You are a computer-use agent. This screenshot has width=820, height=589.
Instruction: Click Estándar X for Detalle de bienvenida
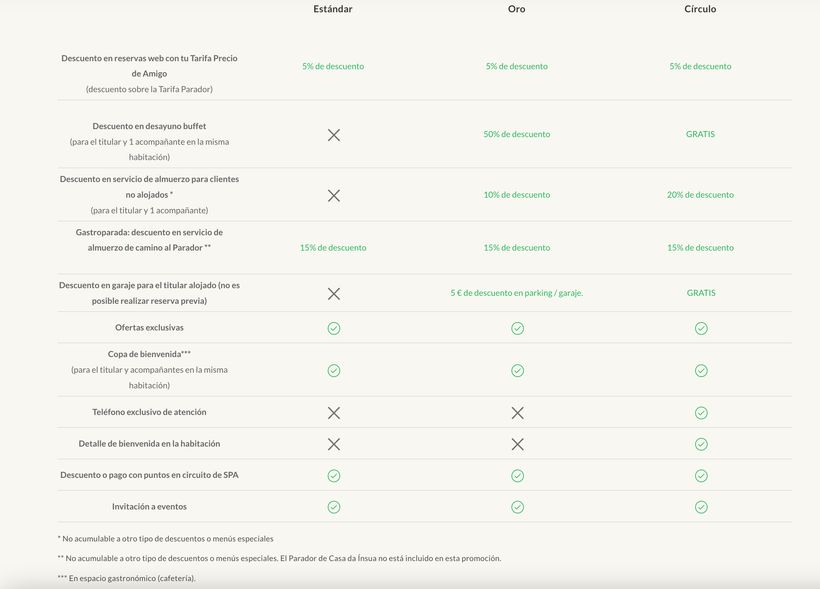334,444
